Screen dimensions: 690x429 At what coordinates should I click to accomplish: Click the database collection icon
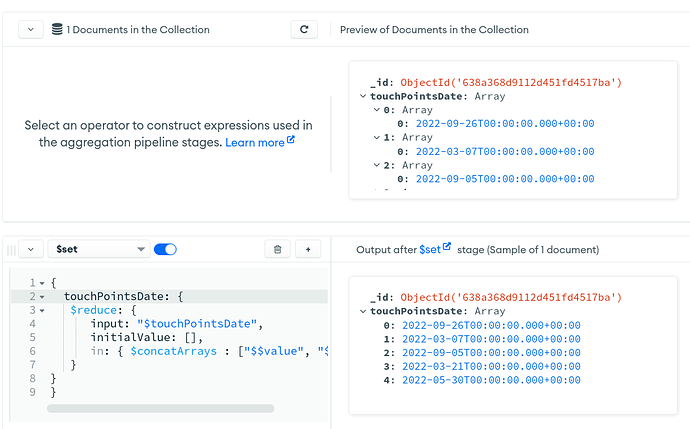(56, 30)
